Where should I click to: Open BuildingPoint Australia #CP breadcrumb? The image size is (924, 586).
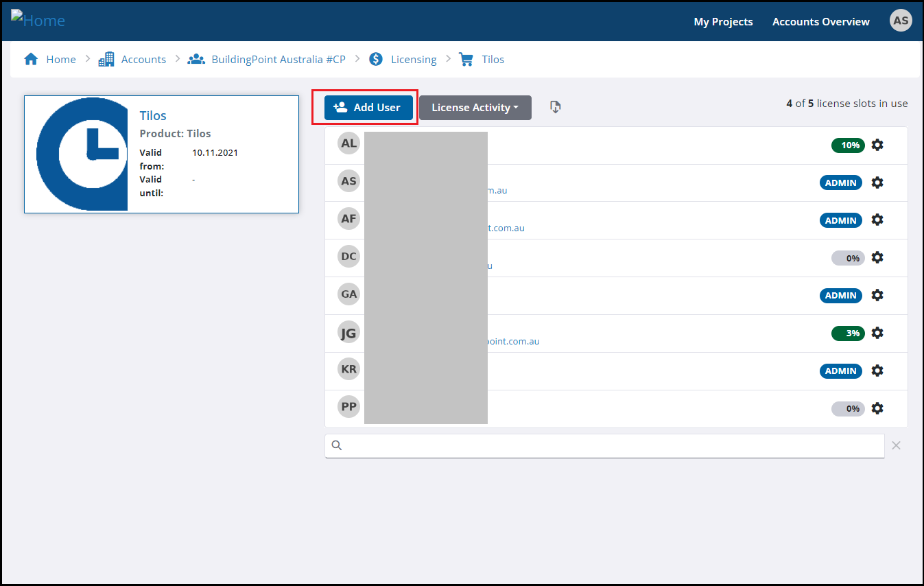coord(279,60)
